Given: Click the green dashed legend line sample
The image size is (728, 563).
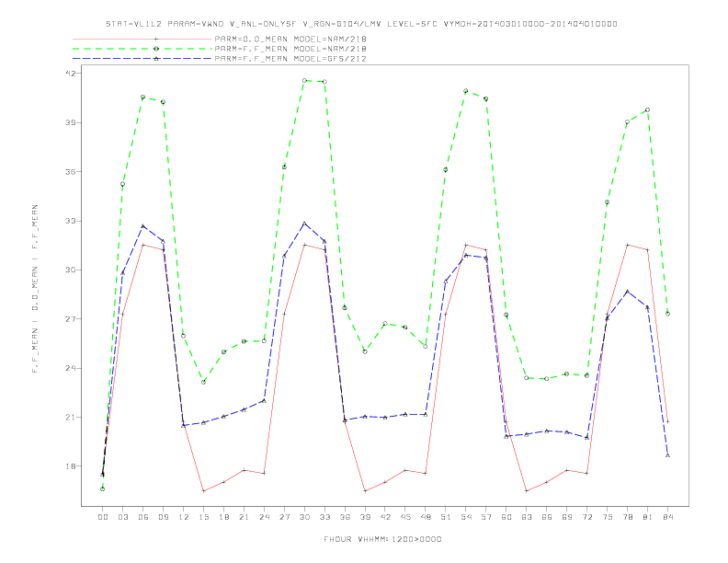Looking at the screenshot, I should [x=142, y=49].
